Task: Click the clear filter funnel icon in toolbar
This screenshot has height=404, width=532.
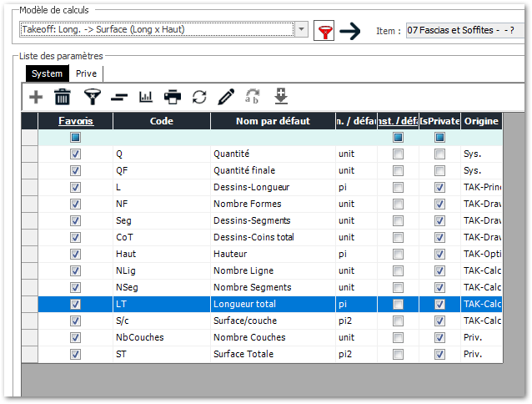Action: coord(92,97)
